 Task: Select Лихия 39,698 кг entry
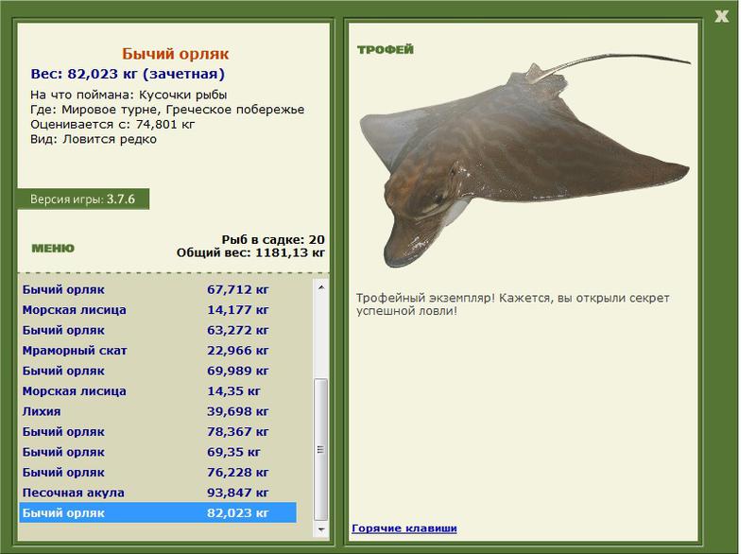158,411
